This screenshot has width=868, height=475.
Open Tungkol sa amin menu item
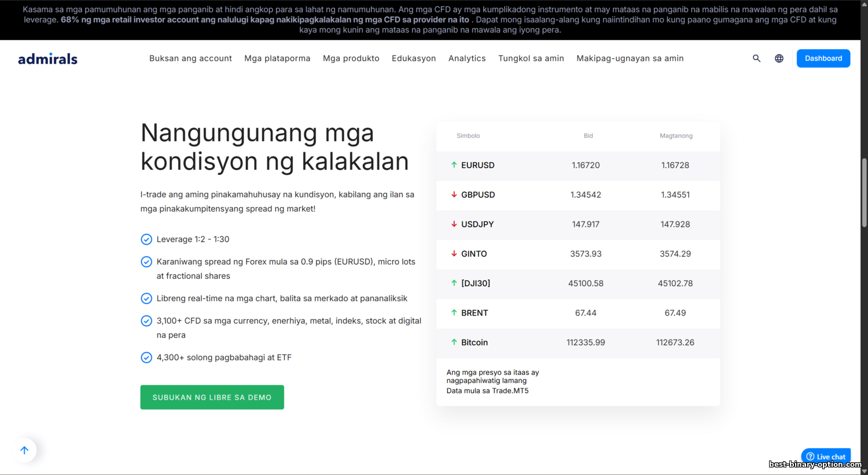click(x=531, y=59)
